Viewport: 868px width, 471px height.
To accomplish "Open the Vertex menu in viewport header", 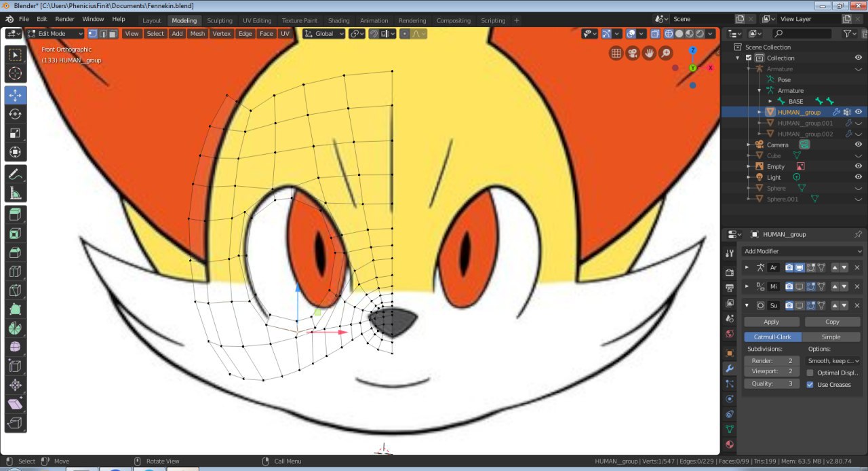I will pyautogui.click(x=222, y=33).
